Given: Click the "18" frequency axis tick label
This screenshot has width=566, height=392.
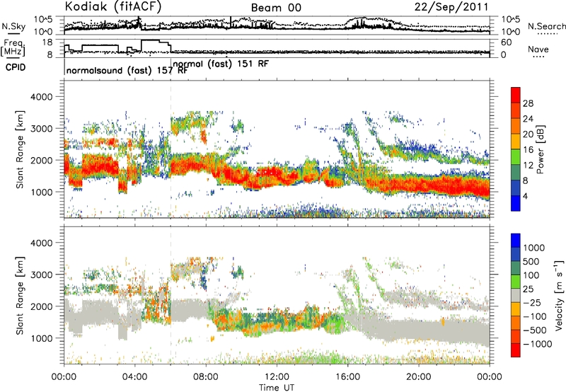Looking at the screenshot, I should click(x=47, y=42).
